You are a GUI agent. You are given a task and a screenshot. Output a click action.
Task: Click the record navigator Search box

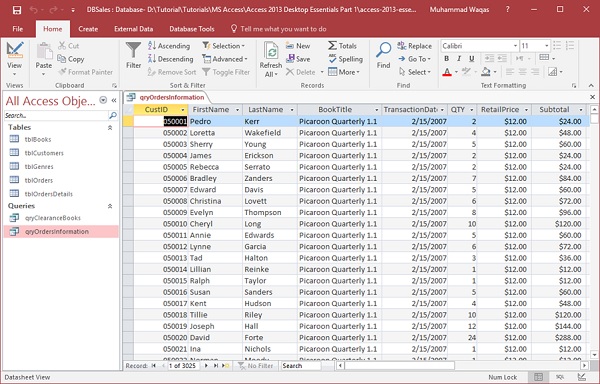coord(300,366)
